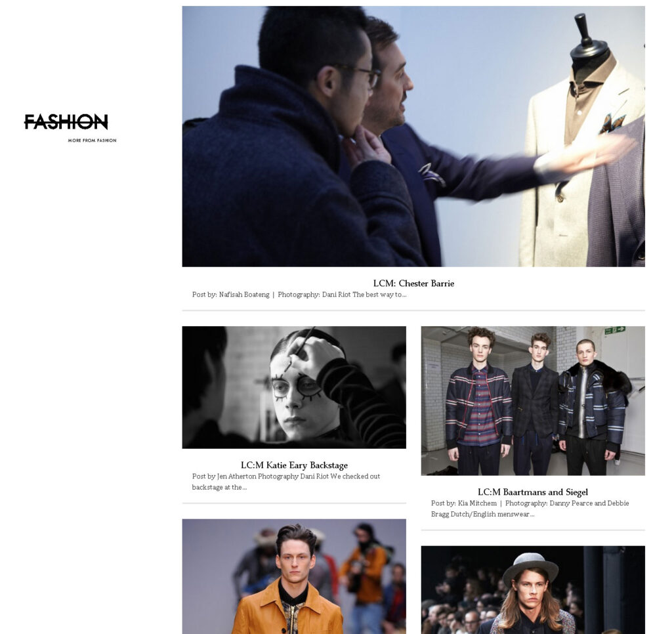Image resolution: width=672 pixels, height=634 pixels.
Task: Click the long-haired model in hat photo
Action: 533,590
